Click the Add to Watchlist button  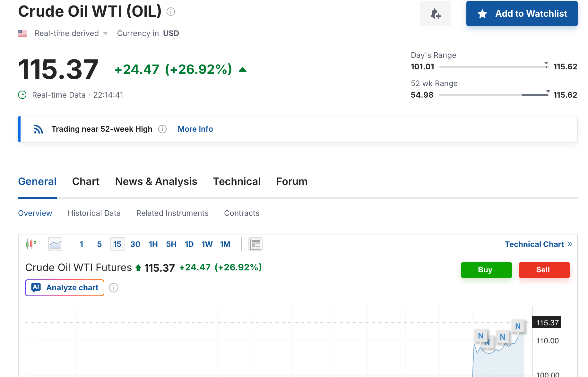click(x=522, y=13)
